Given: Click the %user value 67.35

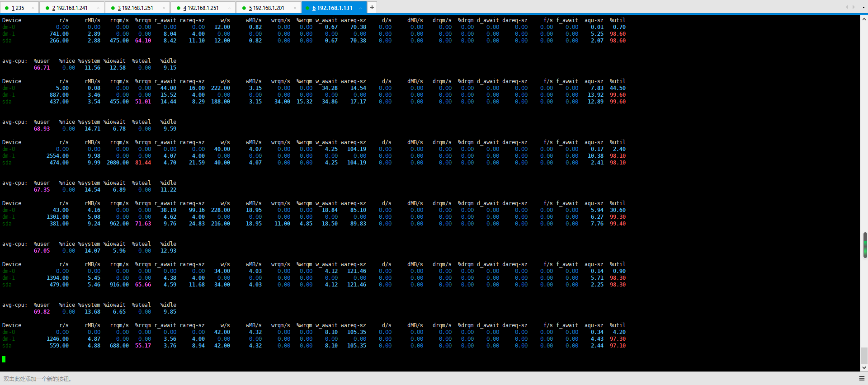Looking at the screenshot, I should pyautogui.click(x=42, y=190).
